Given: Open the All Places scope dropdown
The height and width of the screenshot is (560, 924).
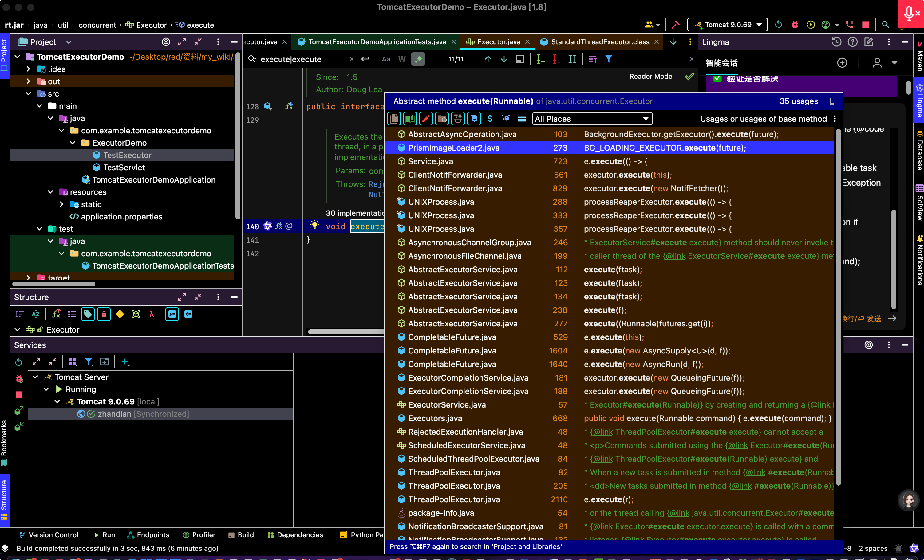Looking at the screenshot, I should 592,119.
